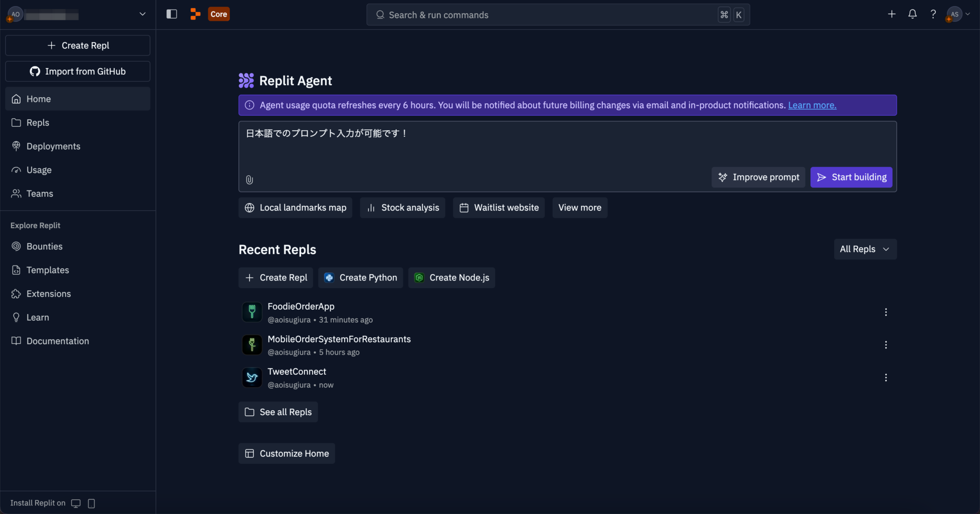Click the Start building button
The image size is (980, 514).
pos(851,178)
